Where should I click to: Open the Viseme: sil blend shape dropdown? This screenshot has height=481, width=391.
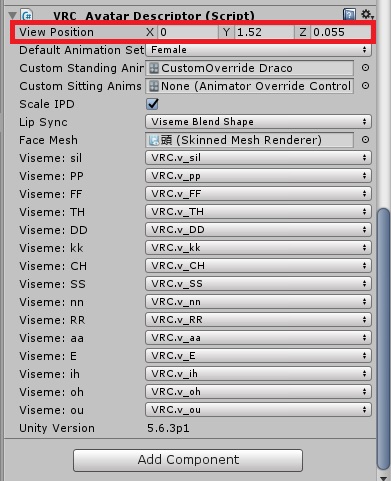[x=258, y=158]
